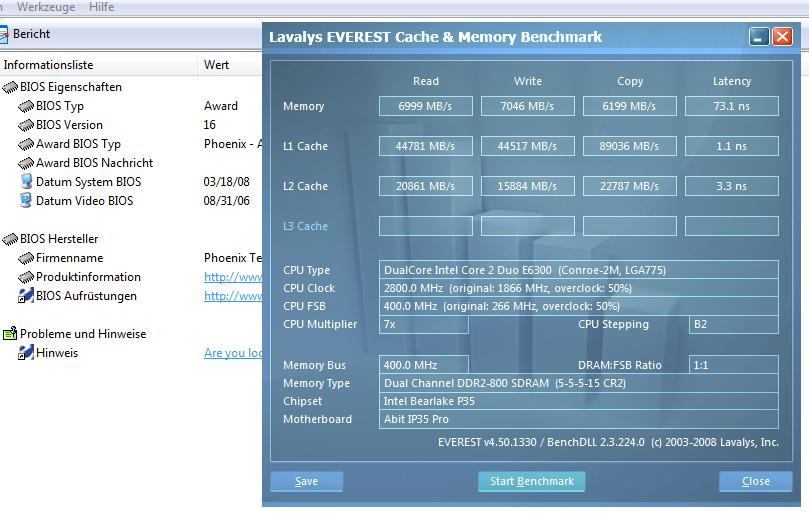Click the L1 Cache Write value 44517 MB/s

[x=527, y=146]
